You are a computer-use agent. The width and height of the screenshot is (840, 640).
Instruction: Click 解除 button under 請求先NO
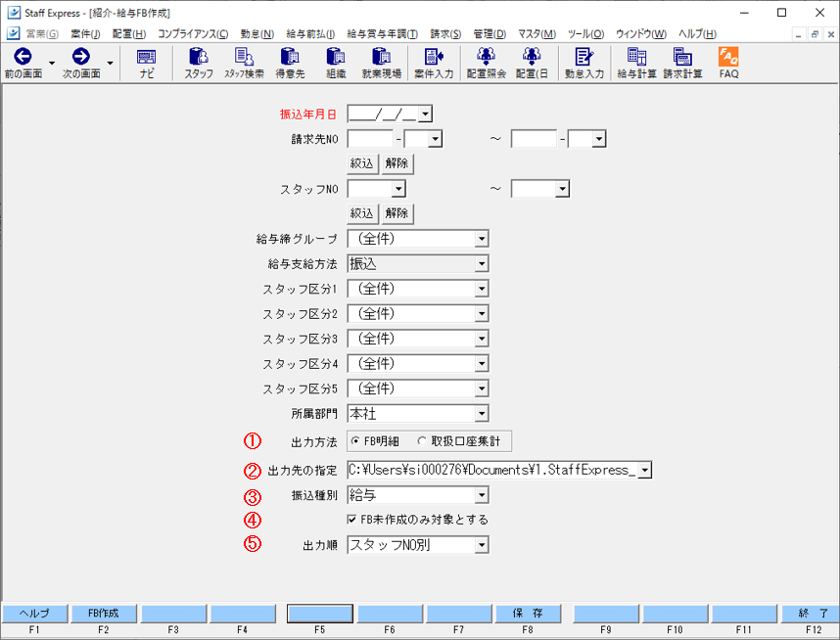[x=397, y=163]
